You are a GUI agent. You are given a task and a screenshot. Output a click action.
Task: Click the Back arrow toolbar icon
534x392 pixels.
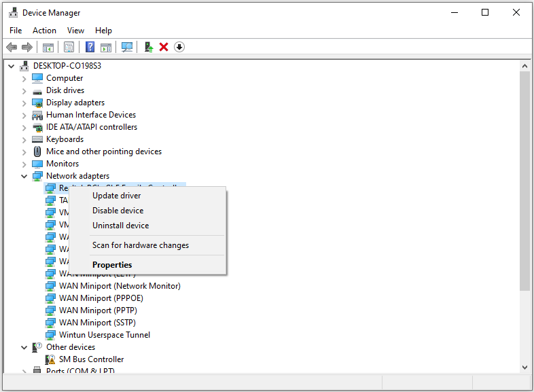click(x=12, y=47)
